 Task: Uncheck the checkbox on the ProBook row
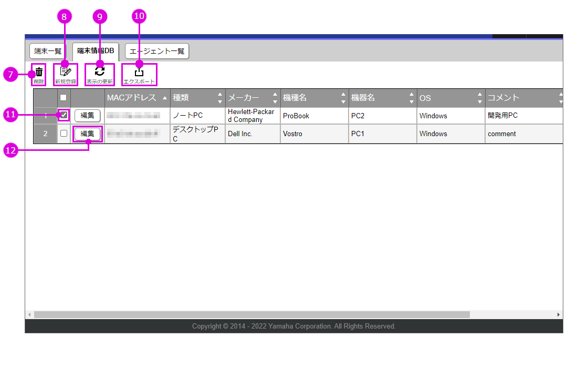[x=63, y=115]
